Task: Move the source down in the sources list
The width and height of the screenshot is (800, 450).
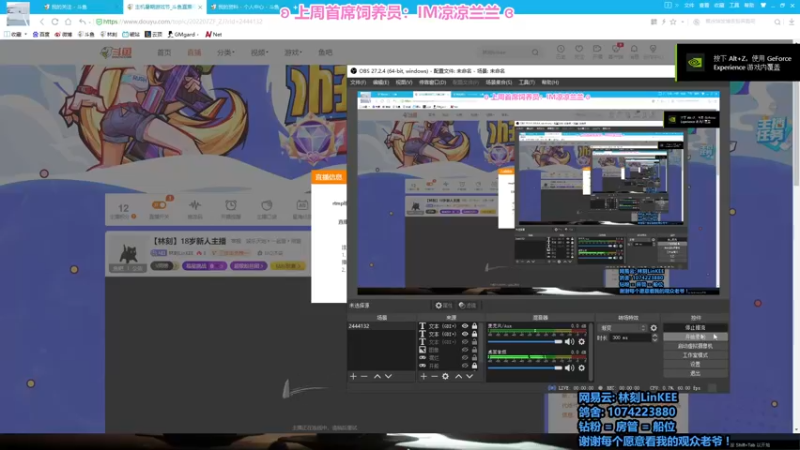Action: pyautogui.click(x=469, y=377)
